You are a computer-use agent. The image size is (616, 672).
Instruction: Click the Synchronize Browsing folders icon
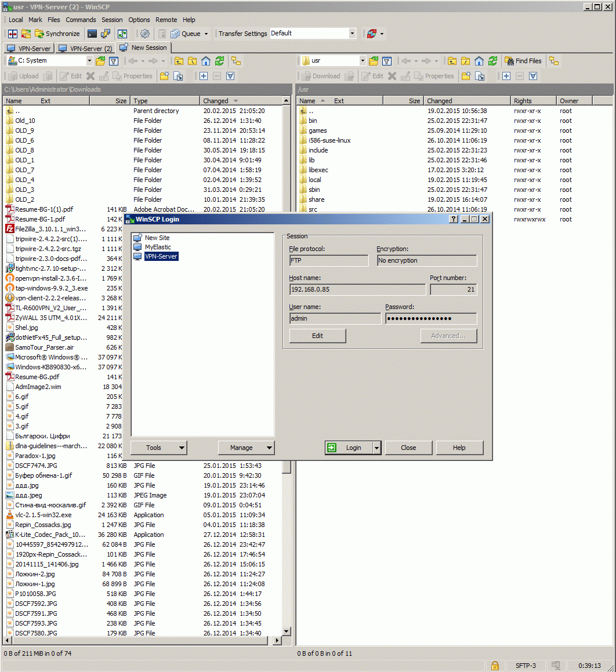coord(26,34)
